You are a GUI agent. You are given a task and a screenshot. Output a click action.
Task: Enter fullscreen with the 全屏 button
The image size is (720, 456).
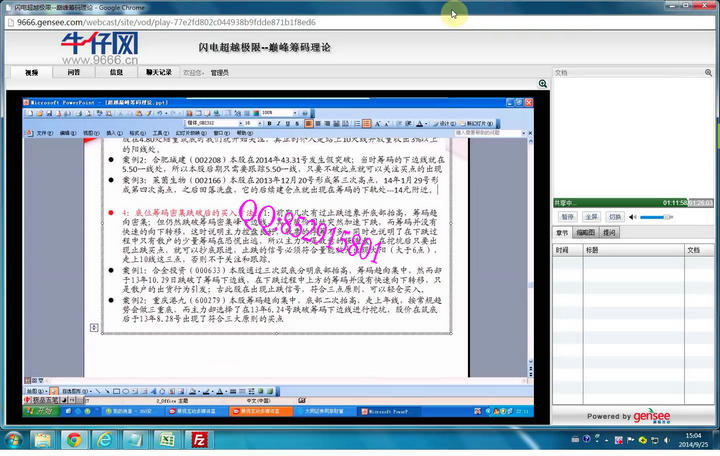591,216
